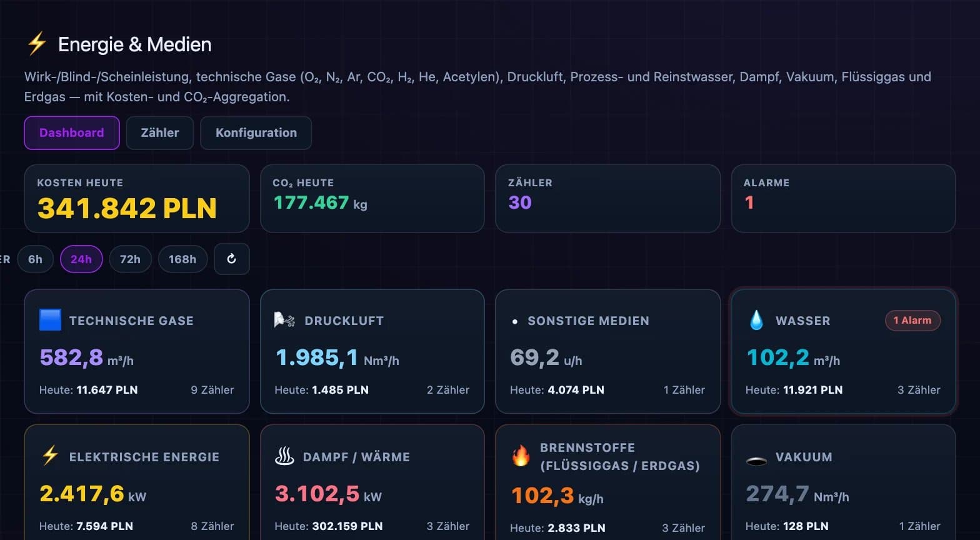
Task: Click "Heute: 11.921 PLN" on Wasser card
Action: pos(794,390)
